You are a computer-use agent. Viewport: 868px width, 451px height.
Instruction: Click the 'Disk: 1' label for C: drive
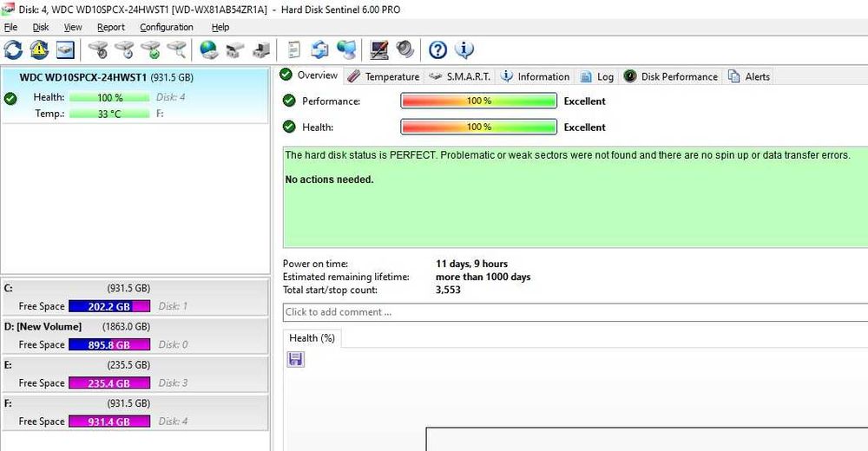[173, 306]
